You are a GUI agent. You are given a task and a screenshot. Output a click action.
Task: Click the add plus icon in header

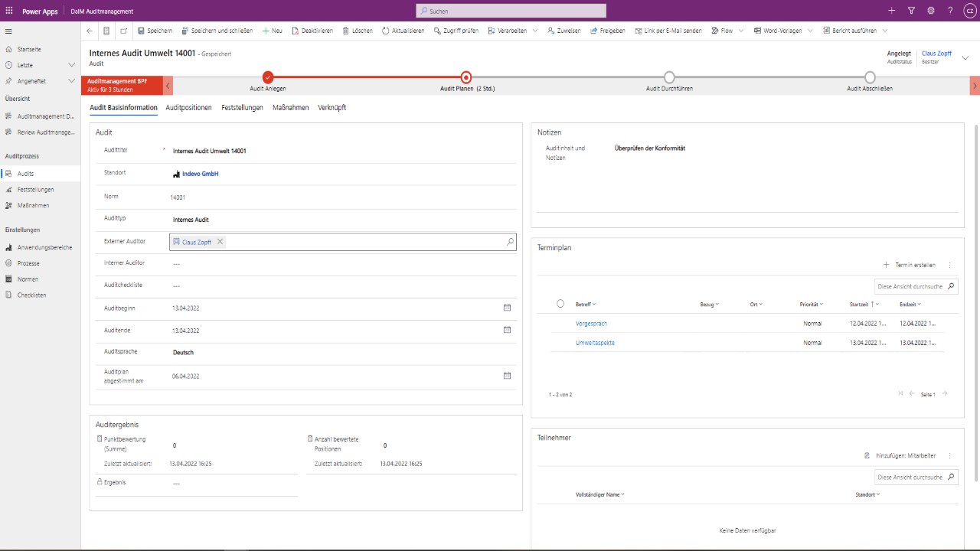(891, 11)
